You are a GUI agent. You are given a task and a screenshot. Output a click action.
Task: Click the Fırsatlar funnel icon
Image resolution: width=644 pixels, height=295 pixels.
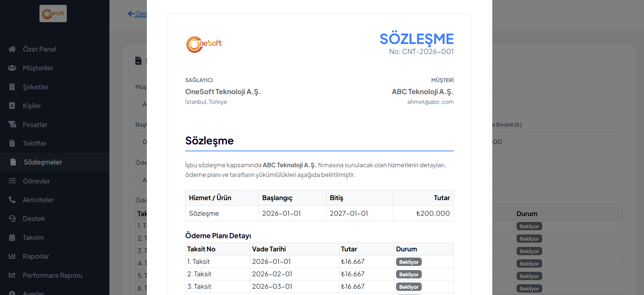tap(12, 125)
